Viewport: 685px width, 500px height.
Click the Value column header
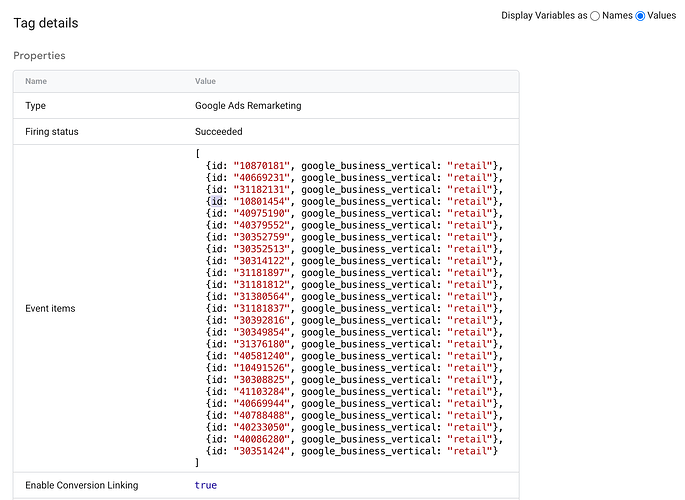[x=205, y=81]
